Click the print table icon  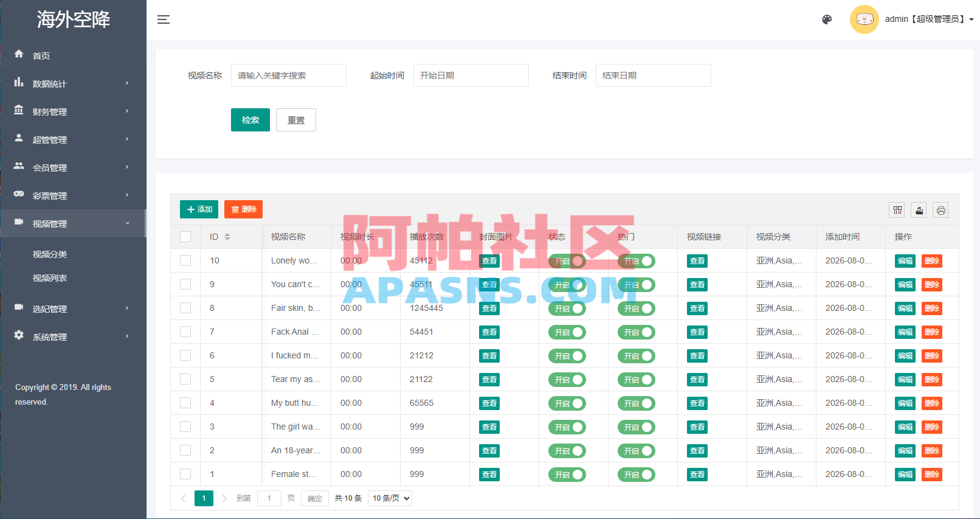click(x=940, y=211)
